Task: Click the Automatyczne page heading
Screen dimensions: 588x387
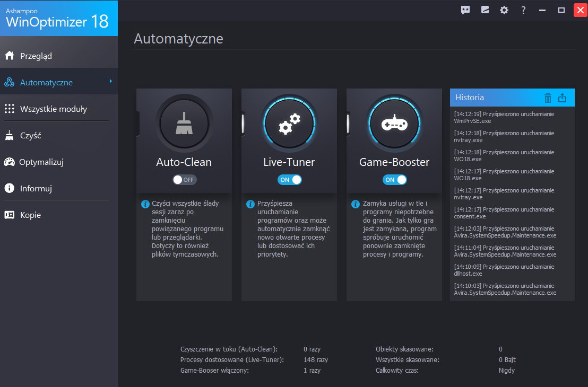Action: pyautogui.click(x=178, y=39)
